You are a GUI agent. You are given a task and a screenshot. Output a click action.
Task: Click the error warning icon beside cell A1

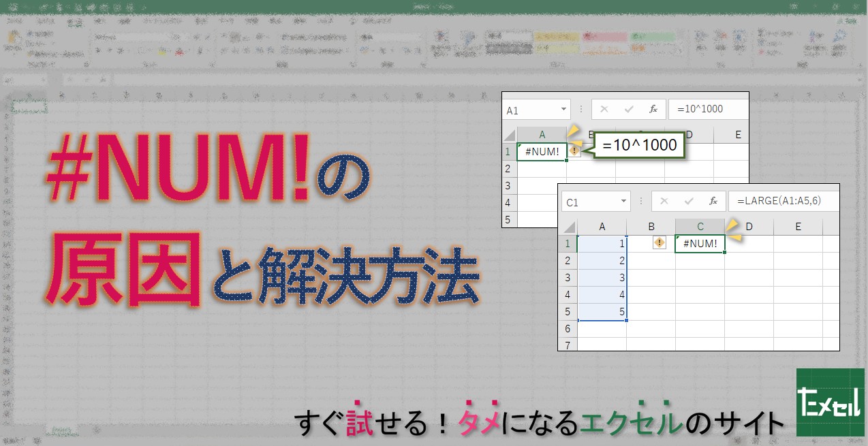pyautogui.click(x=575, y=151)
